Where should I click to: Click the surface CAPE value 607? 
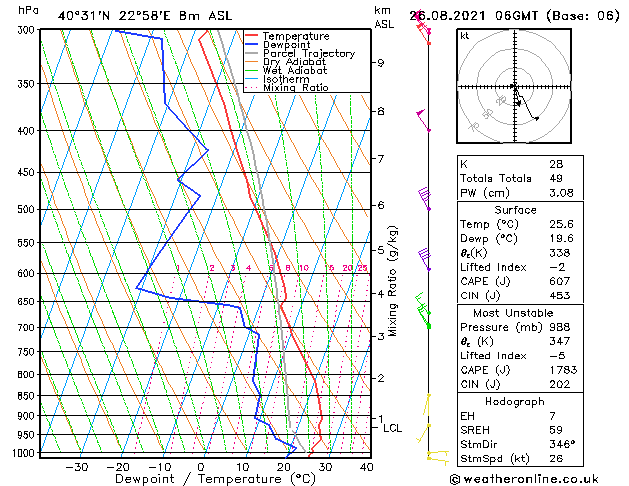pyautogui.click(x=560, y=281)
